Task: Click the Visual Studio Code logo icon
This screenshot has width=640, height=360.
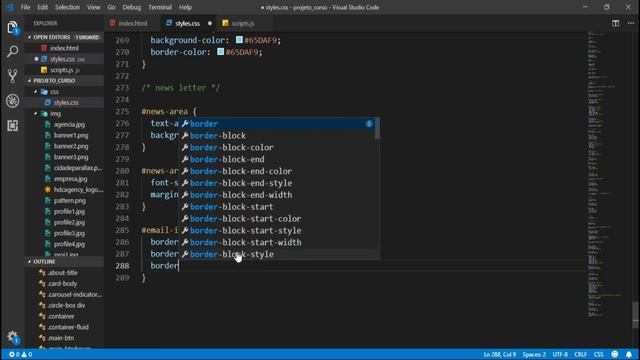Action: 10,7
